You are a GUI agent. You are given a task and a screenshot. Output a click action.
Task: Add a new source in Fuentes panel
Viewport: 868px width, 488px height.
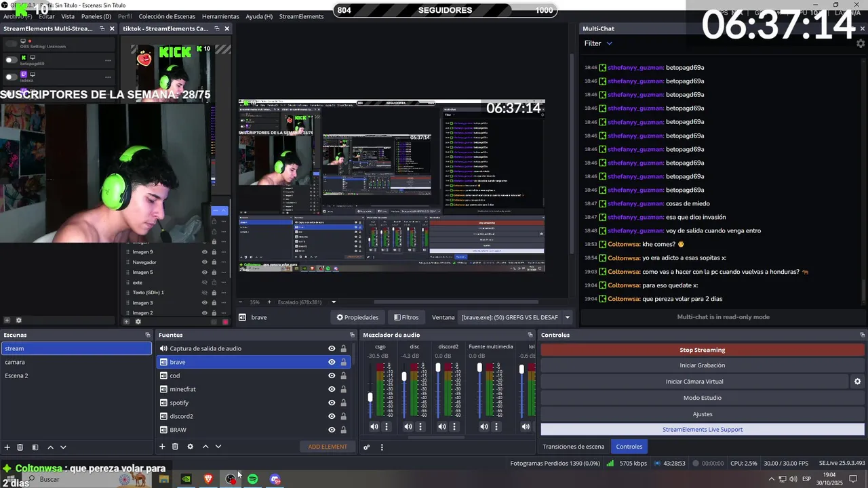click(x=162, y=447)
